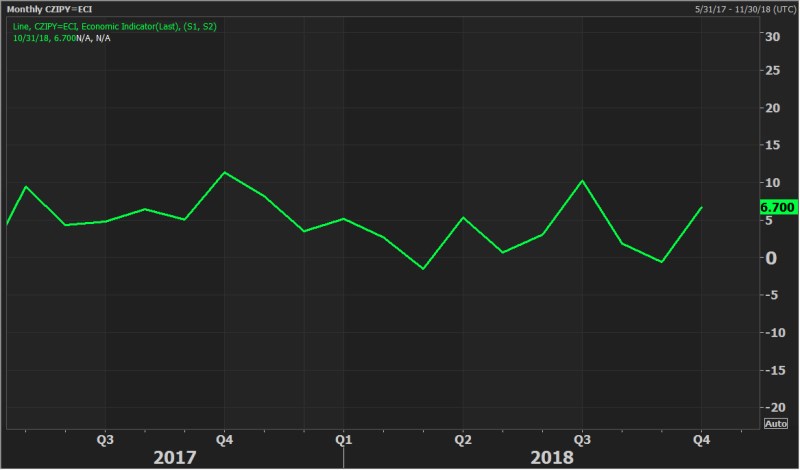Click the -20 label on the price axis
This screenshot has width=800, height=470.
[x=771, y=407]
